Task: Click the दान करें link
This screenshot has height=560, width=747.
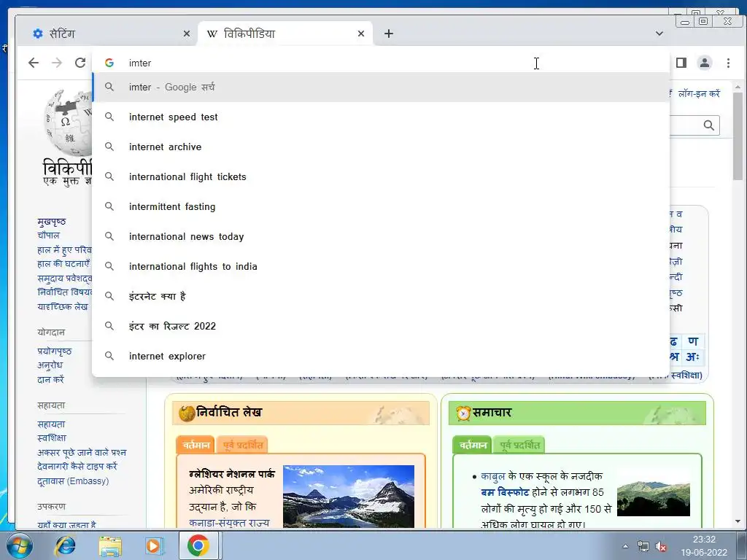Action: [50, 379]
